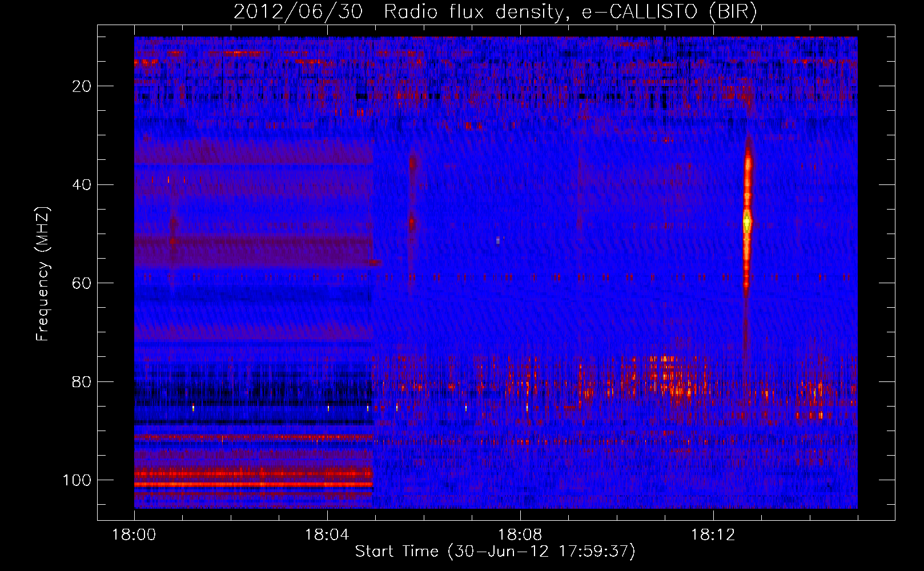Click the faint vertical burst near 18:05:45
This screenshot has height=571, width=924.
[x=412, y=223]
